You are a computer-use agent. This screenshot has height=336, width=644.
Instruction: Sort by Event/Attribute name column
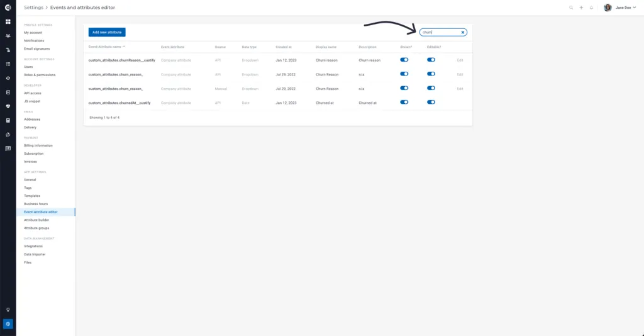pyautogui.click(x=107, y=47)
